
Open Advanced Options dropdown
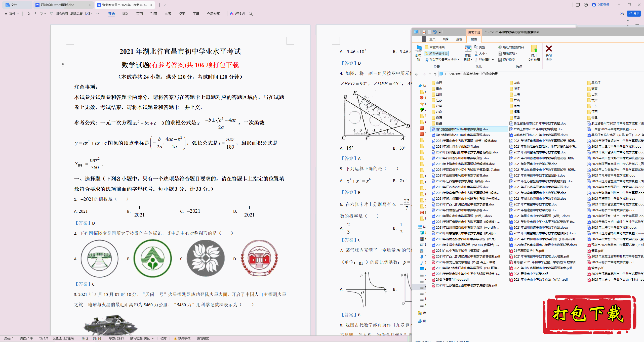click(508, 54)
